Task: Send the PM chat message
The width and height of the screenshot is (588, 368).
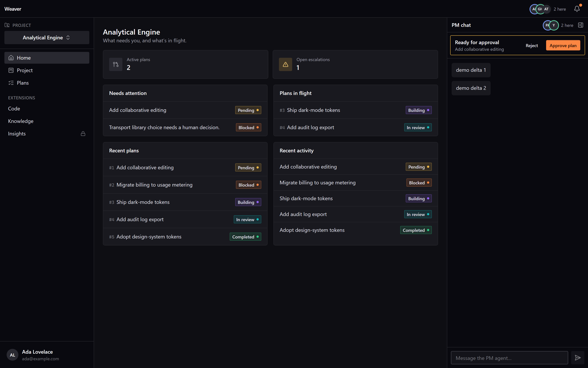Action: coord(578,358)
